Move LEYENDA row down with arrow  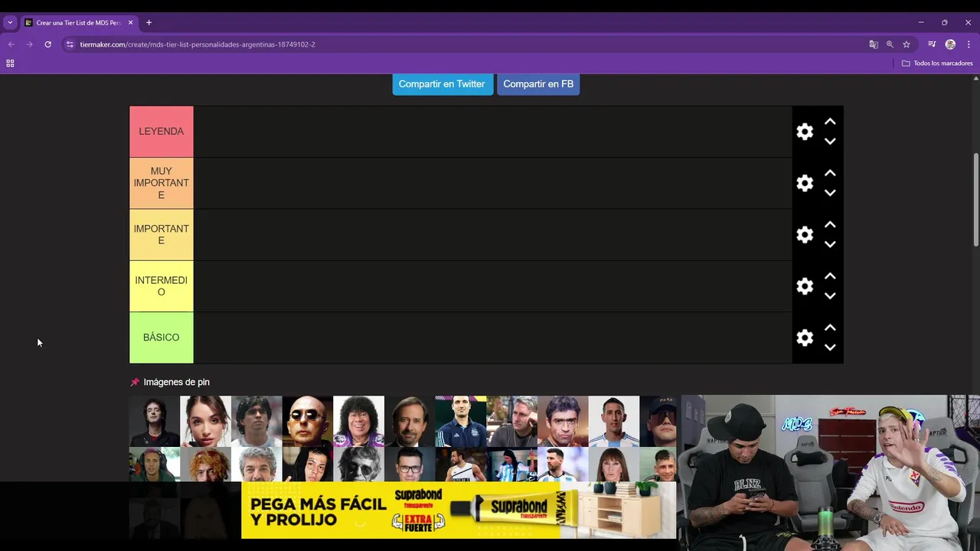point(830,142)
